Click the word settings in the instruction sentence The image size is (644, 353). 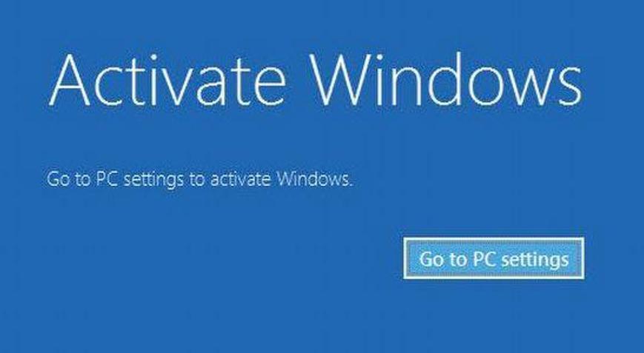tap(153, 181)
